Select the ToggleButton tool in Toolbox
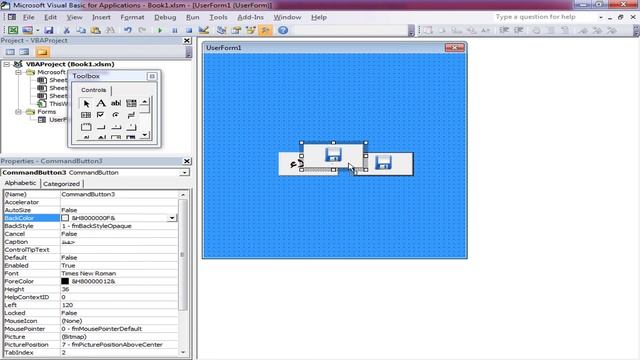This screenshot has width=640, height=360. 131,115
